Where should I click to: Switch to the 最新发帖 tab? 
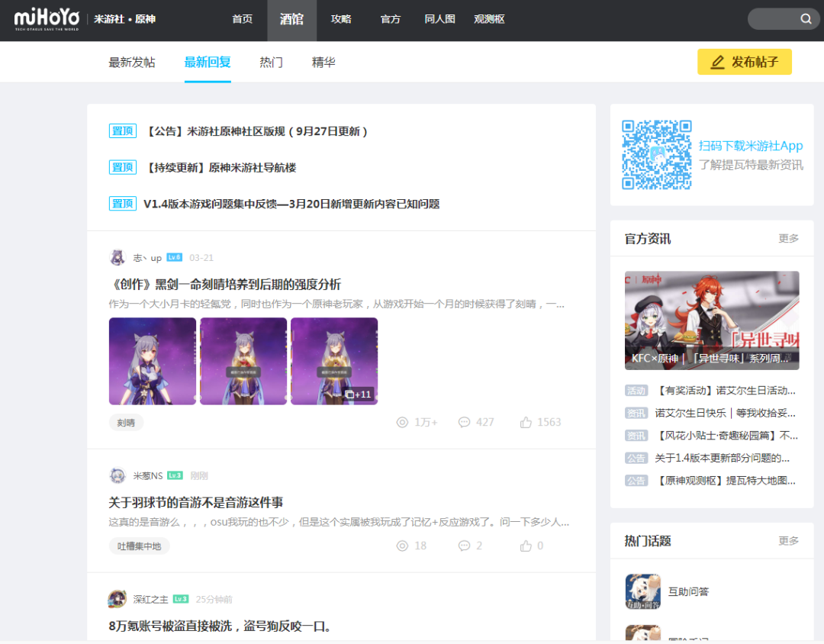[x=132, y=62]
